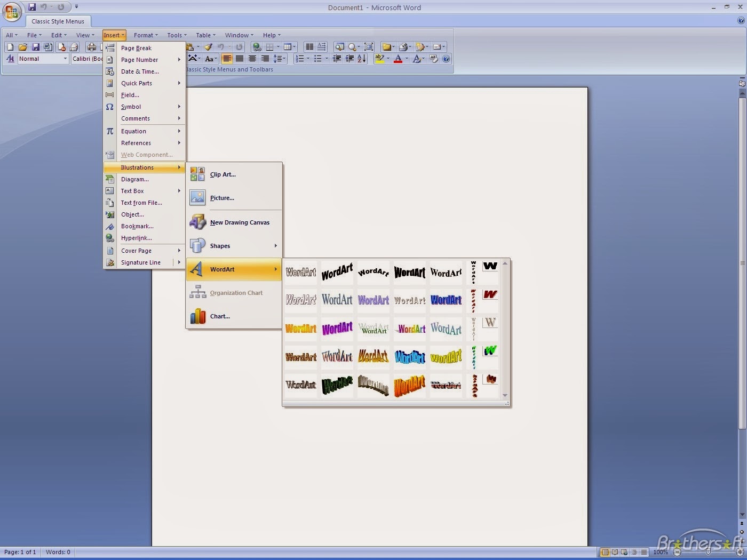Open the Calibri font name dropdown
This screenshot has width=747, height=560.
coord(87,59)
